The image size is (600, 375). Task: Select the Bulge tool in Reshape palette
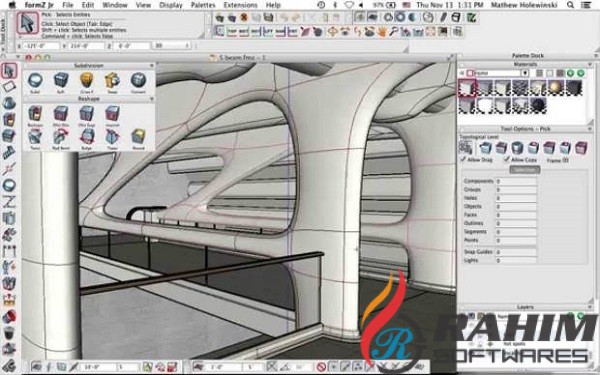coord(87,137)
